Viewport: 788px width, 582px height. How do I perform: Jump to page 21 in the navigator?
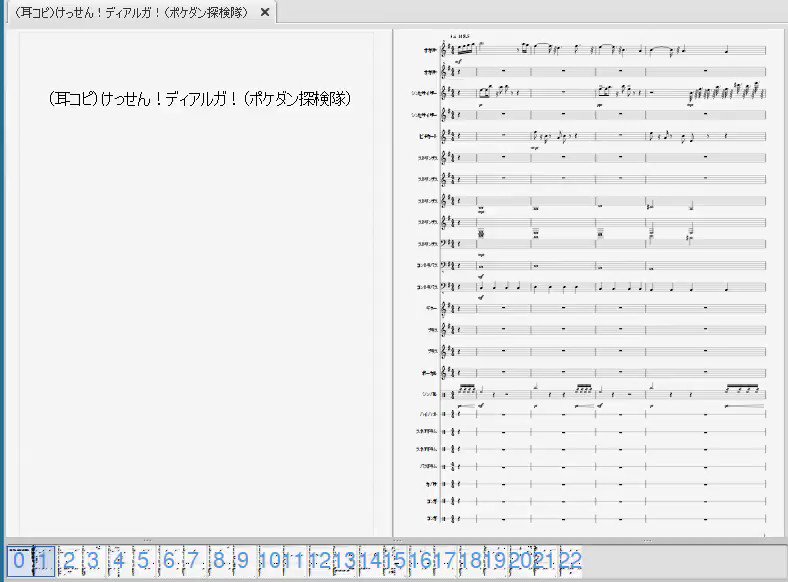click(x=546, y=560)
